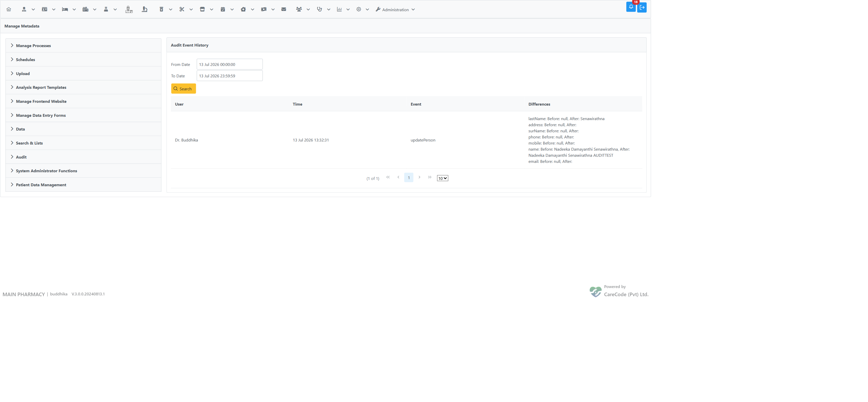Open the Administration menu
868x402 pixels.
[x=395, y=10]
